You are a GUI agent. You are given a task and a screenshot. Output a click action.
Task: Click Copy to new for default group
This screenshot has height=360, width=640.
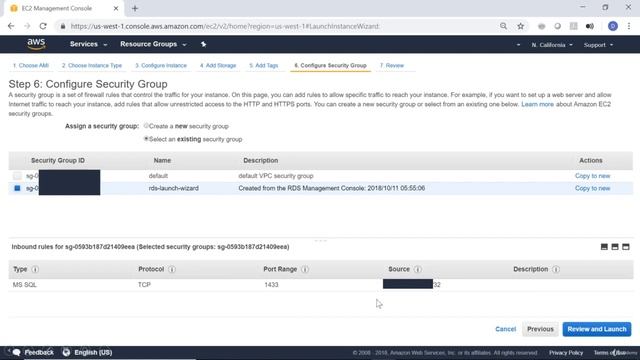[592, 176]
